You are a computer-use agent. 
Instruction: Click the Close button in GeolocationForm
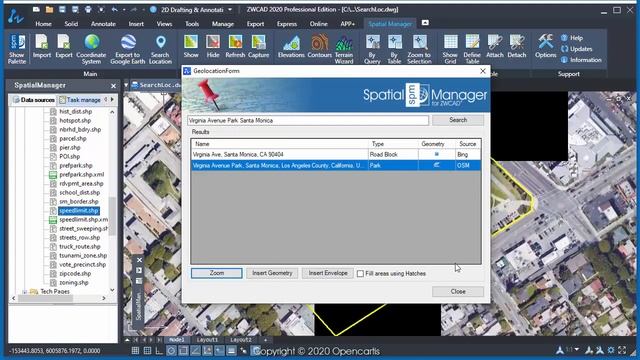(458, 291)
